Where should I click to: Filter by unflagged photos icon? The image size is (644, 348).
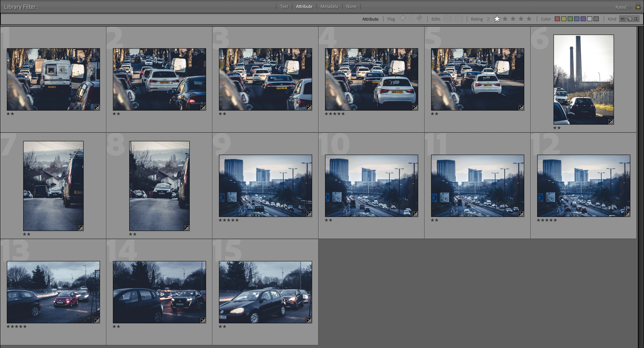[411, 18]
